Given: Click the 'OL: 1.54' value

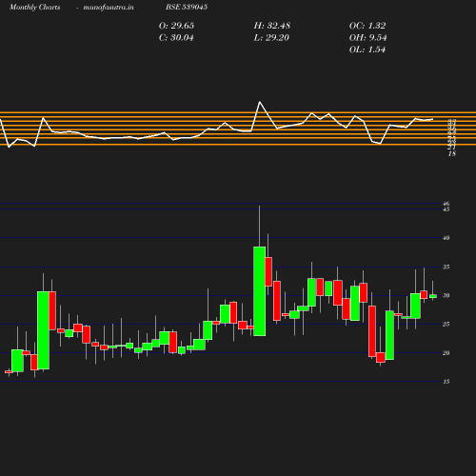Looking at the screenshot, I should tap(367, 50).
